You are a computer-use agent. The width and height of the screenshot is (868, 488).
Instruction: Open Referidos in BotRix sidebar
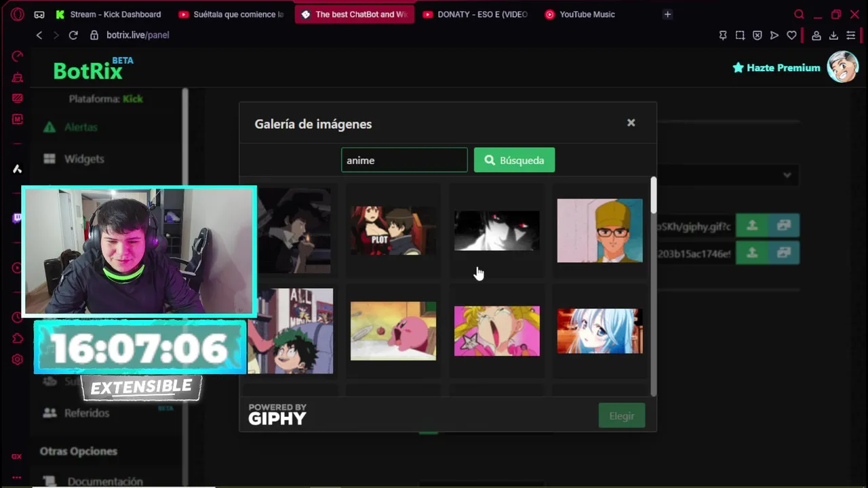click(87, 413)
